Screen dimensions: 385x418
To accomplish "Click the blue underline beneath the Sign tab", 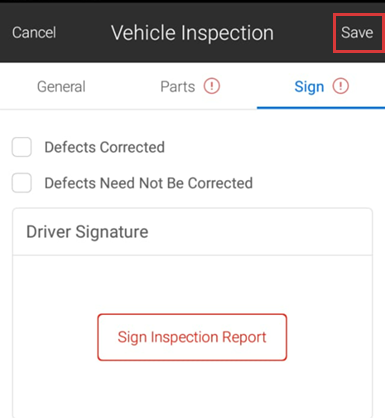I will pyautogui.click(x=321, y=108).
